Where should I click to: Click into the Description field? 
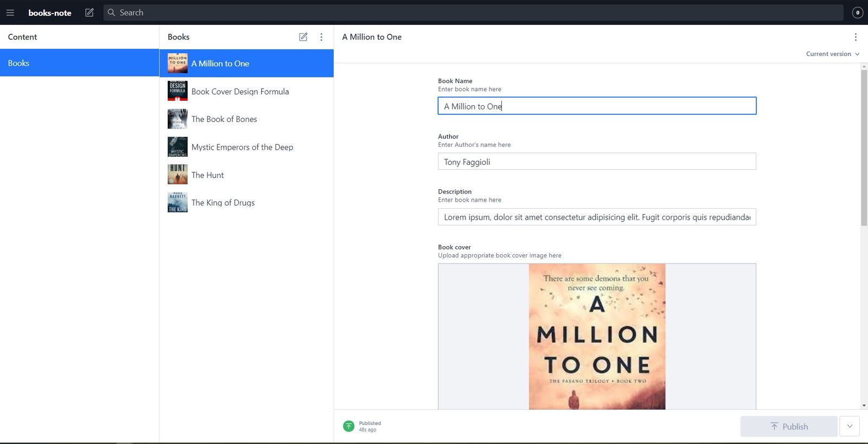(597, 217)
